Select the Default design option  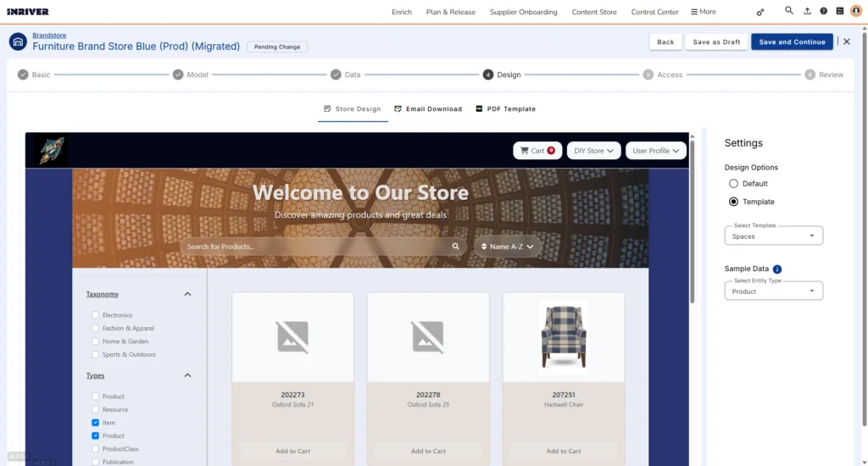point(733,184)
